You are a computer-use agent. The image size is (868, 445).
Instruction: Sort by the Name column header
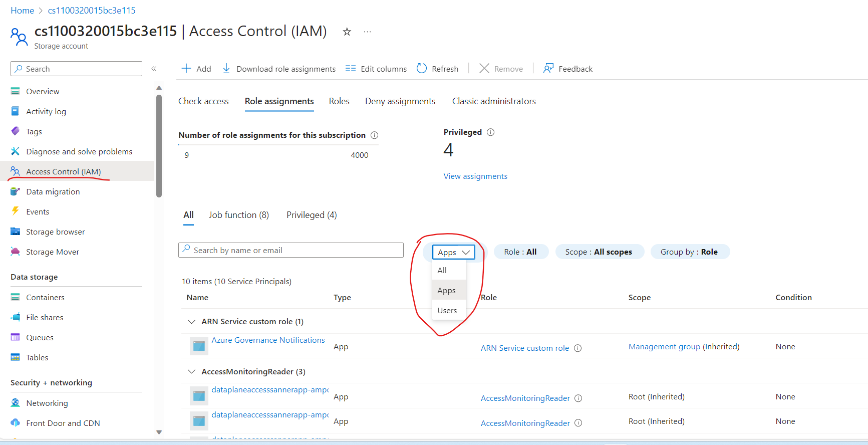coord(197,298)
